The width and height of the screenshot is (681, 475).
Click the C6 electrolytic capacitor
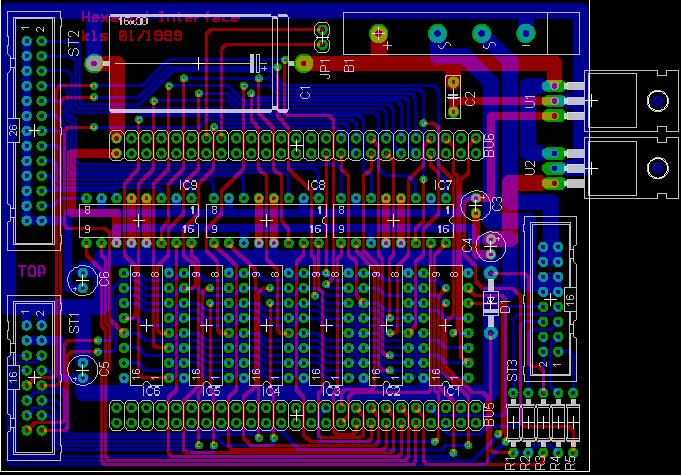click(x=81, y=280)
